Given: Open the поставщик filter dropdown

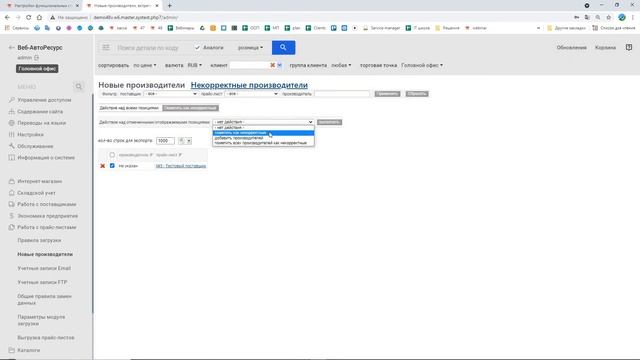Looking at the screenshot, I should [171, 94].
